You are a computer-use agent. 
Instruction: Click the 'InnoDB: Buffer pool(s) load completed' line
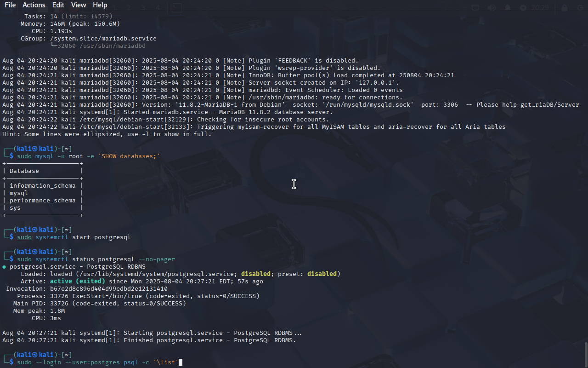[228, 75]
